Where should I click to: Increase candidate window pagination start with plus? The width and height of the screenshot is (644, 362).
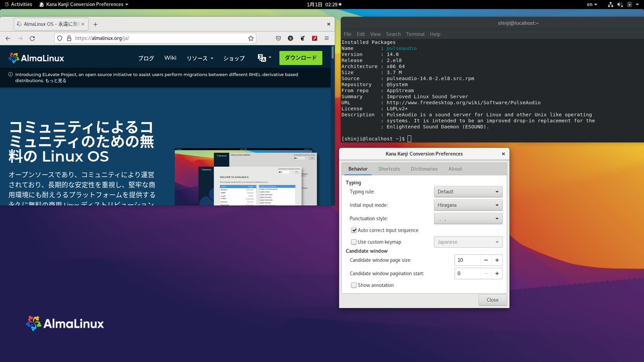click(x=497, y=274)
